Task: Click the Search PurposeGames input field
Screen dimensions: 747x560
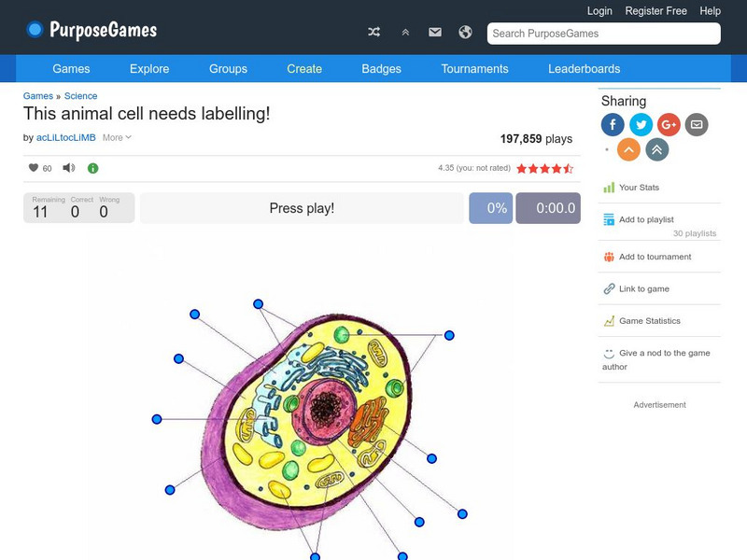Action: 603,34
